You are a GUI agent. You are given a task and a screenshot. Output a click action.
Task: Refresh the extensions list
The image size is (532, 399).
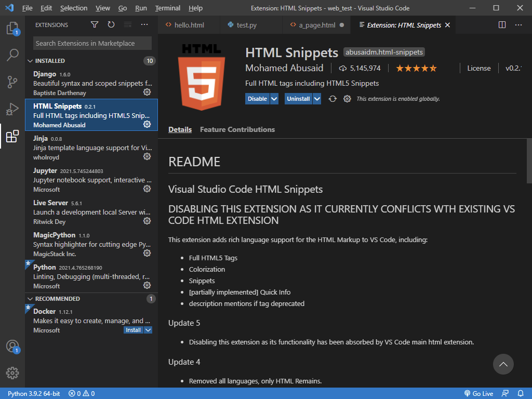coord(111,24)
